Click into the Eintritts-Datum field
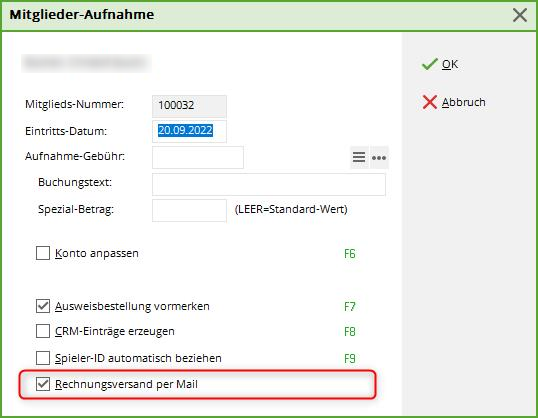 [189, 131]
